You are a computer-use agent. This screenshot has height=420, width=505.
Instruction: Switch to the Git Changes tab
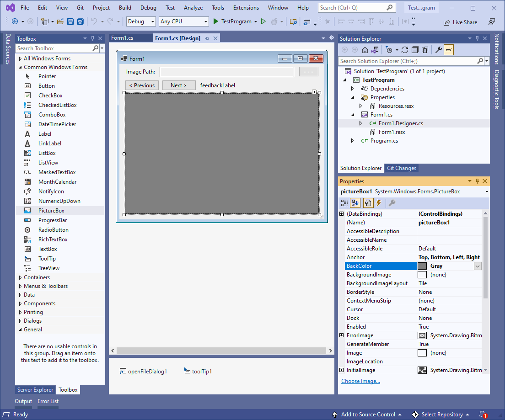(401, 168)
